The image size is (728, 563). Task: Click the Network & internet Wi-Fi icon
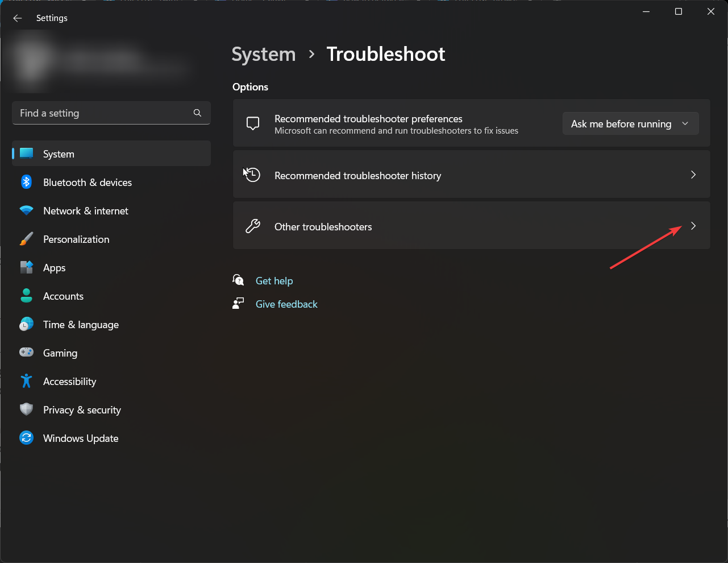[x=27, y=210]
